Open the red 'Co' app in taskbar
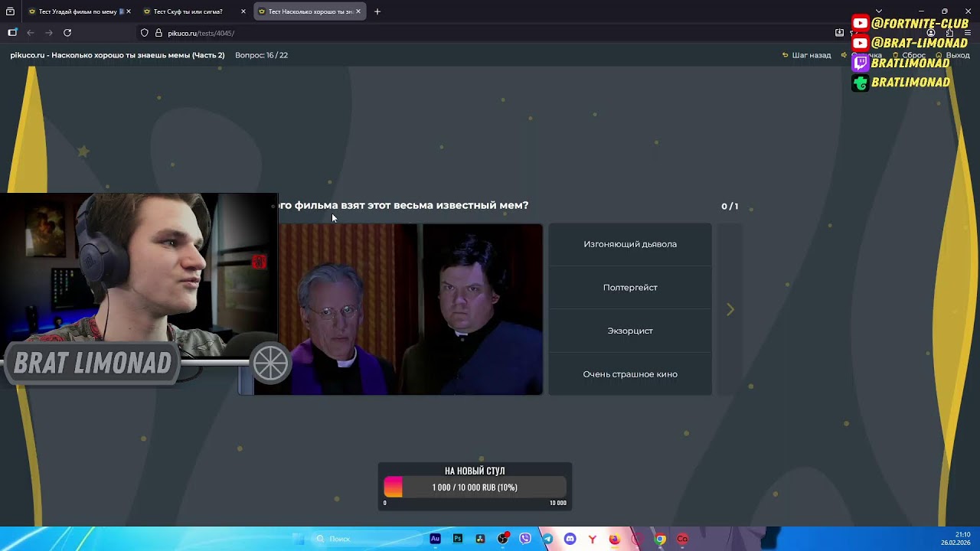980x551 pixels. pos(682,539)
